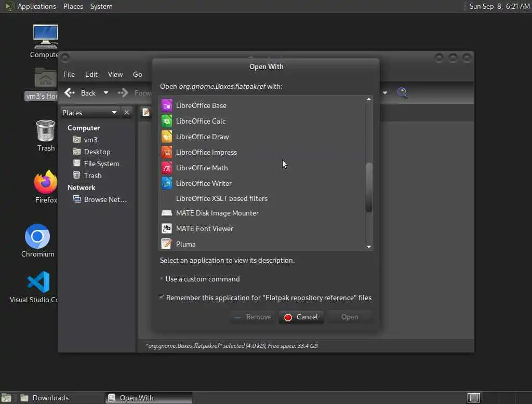Open the View menu
Viewport: 532px width, 404px height.
(115, 74)
